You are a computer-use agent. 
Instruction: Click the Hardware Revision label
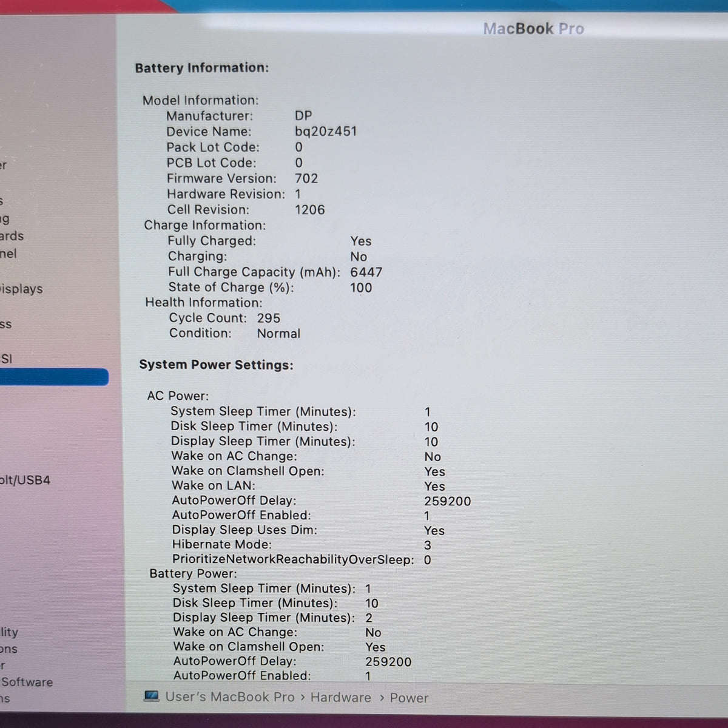(x=226, y=194)
